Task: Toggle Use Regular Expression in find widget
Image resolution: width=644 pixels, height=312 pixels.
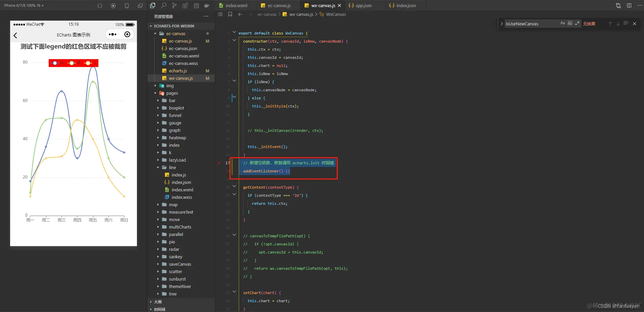Action: pyautogui.click(x=577, y=23)
